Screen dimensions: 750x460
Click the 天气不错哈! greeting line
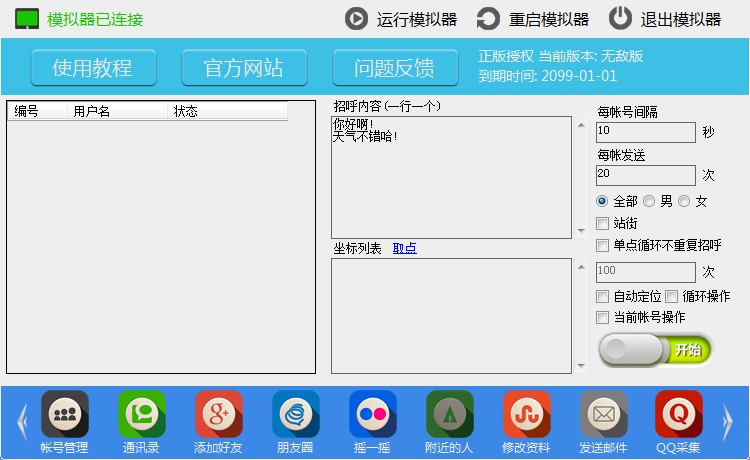365,136
